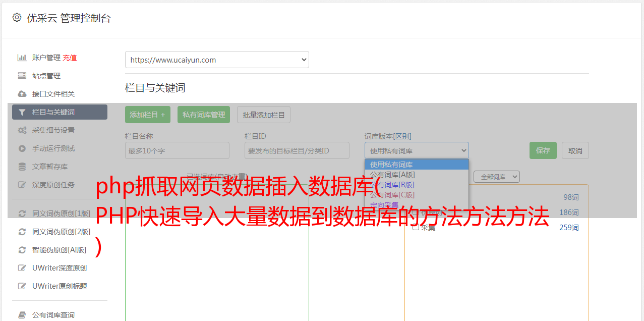Choose 使用私有词库 option in the list
Image resolution: width=644 pixels, height=321 pixels.
click(x=417, y=165)
